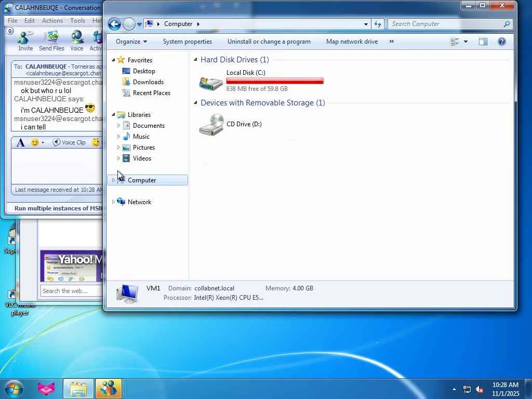Select Network in navigation pane
532x399 pixels.
(139, 202)
